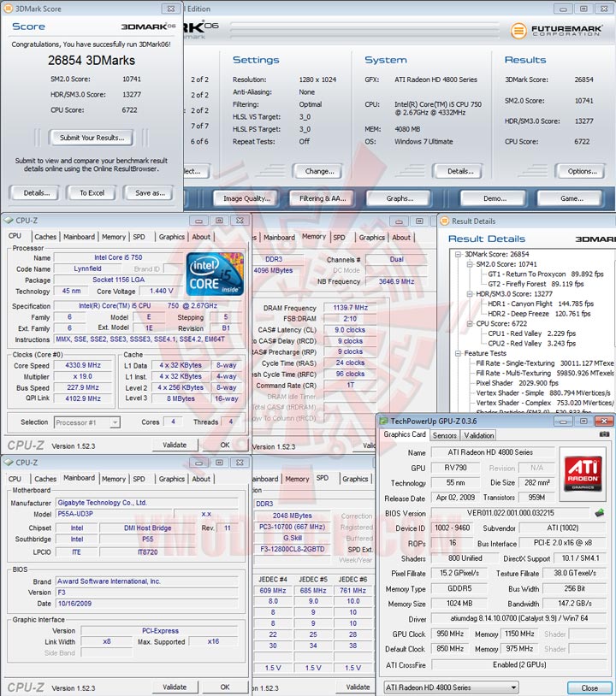616x696 pixels.
Task: Click Validate in the CPU-Z Mainboard window
Action: click(175, 687)
